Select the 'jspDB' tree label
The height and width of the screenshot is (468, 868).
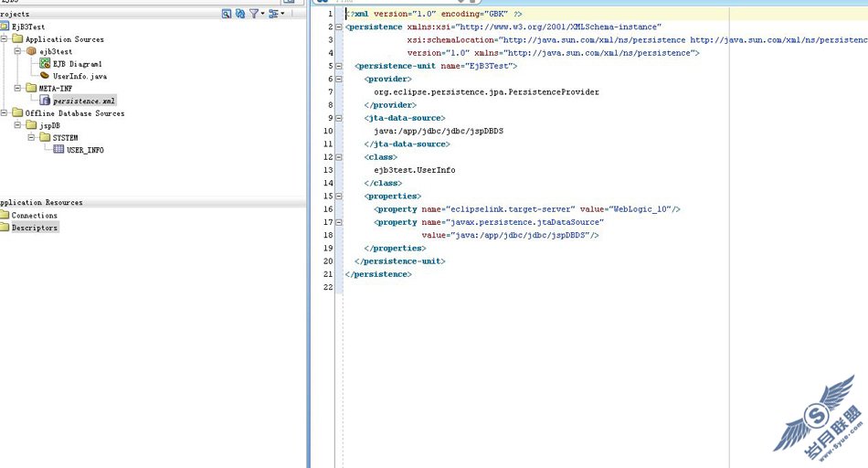tap(49, 126)
